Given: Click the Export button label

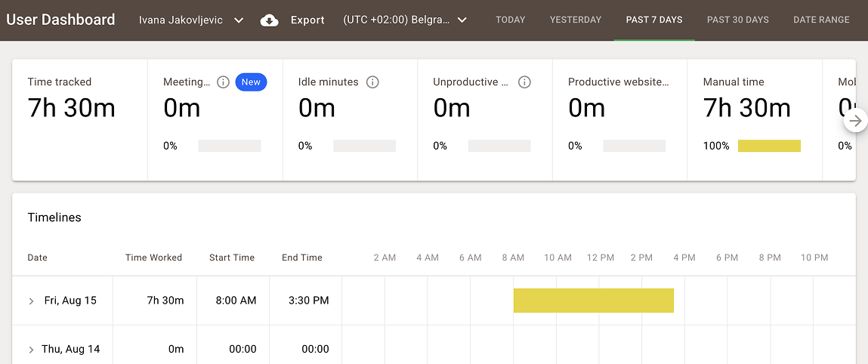Looking at the screenshot, I should [307, 20].
